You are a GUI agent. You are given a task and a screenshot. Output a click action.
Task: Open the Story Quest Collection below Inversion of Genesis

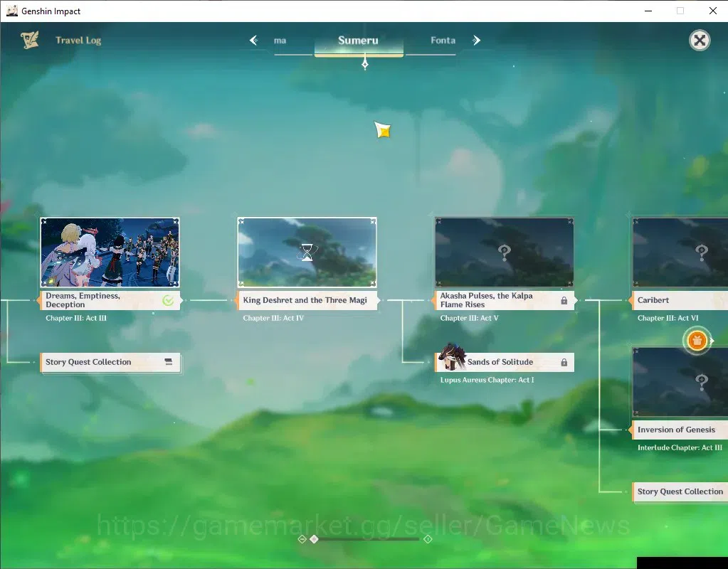pos(680,491)
